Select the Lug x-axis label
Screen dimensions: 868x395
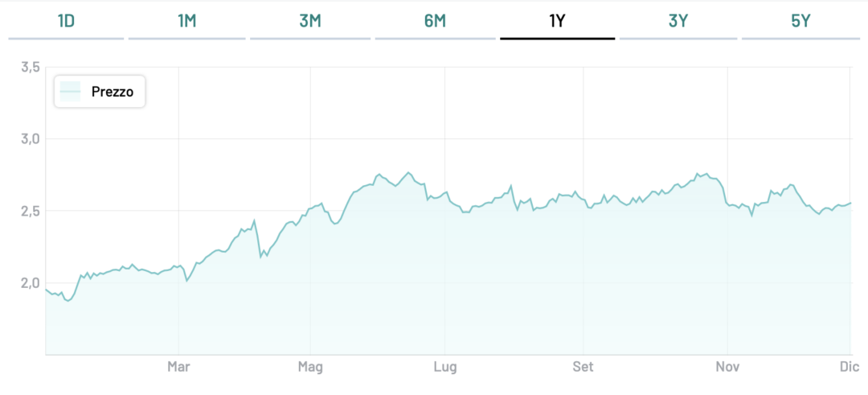pyautogui.click(x=444, y=368)
